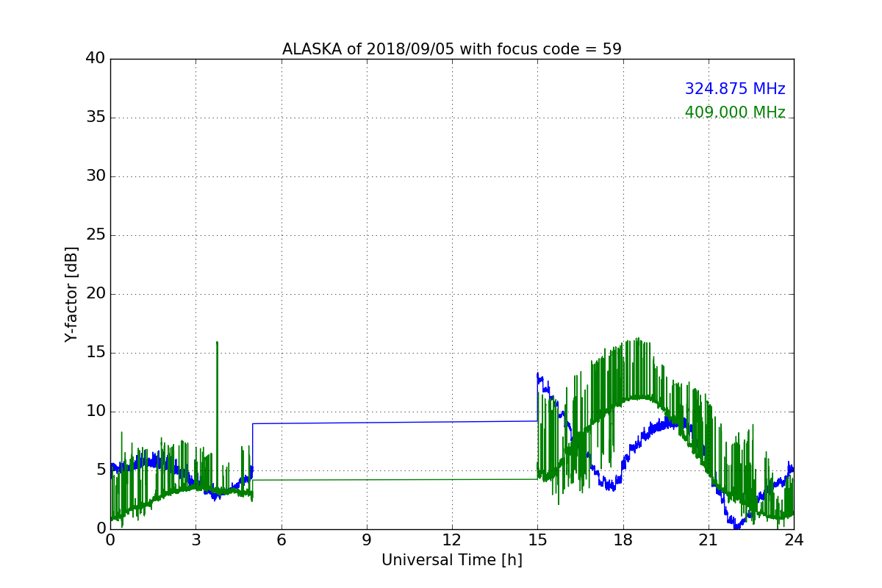This screenshot has width=882, height=588.
Task: Click x-axis tick label 6
Action: pos(282,539)
